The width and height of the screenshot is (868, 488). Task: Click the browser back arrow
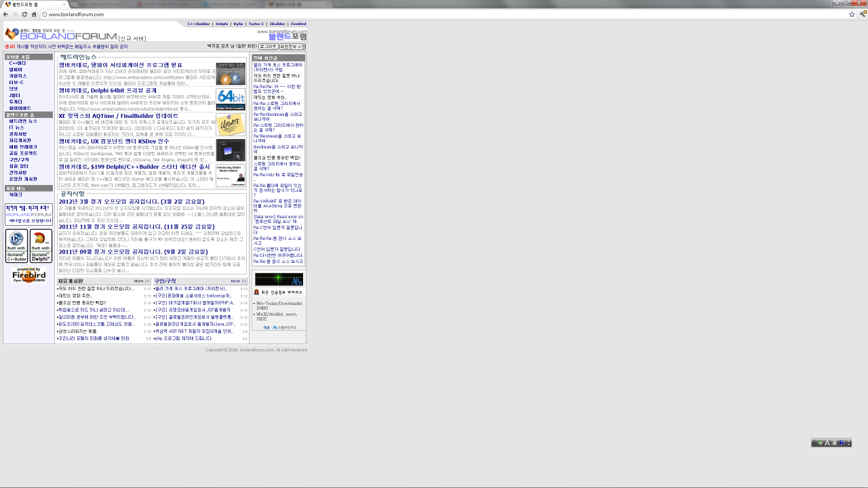[6, 14]
